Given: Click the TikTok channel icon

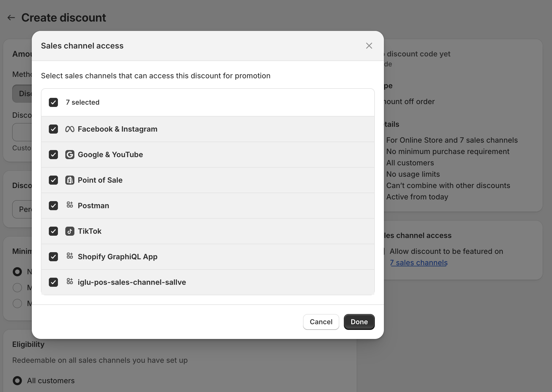Looking at the screenshot, I should coord(70,231).
